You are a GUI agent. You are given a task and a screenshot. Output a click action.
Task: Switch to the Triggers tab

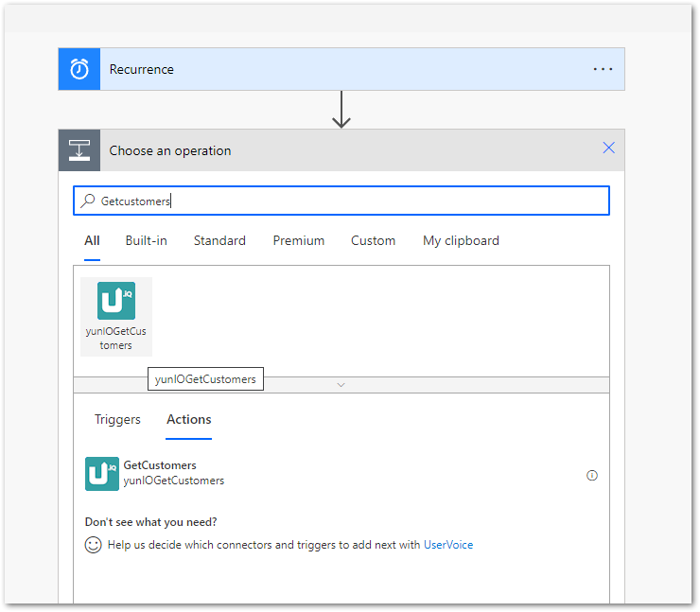117,420
